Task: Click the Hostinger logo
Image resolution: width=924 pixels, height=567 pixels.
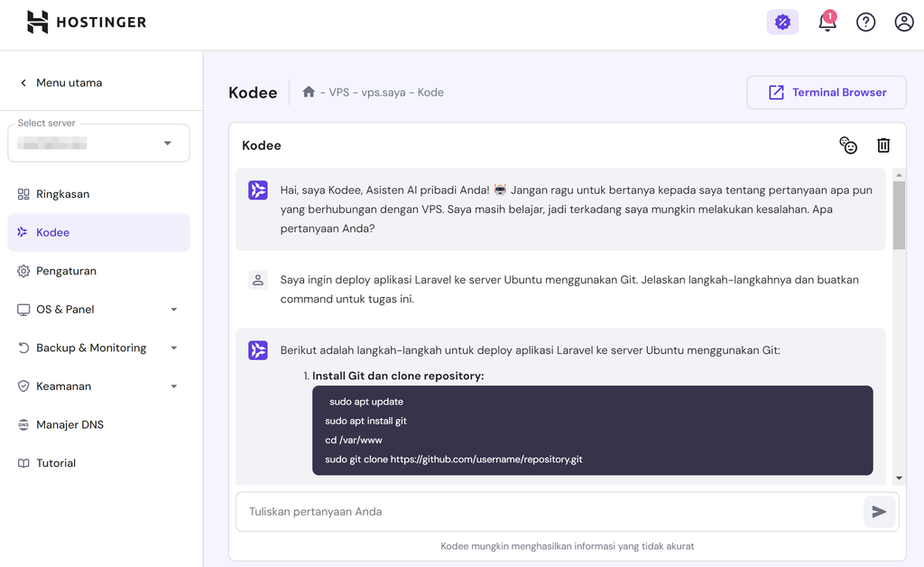Action: (x=86, y=22)
